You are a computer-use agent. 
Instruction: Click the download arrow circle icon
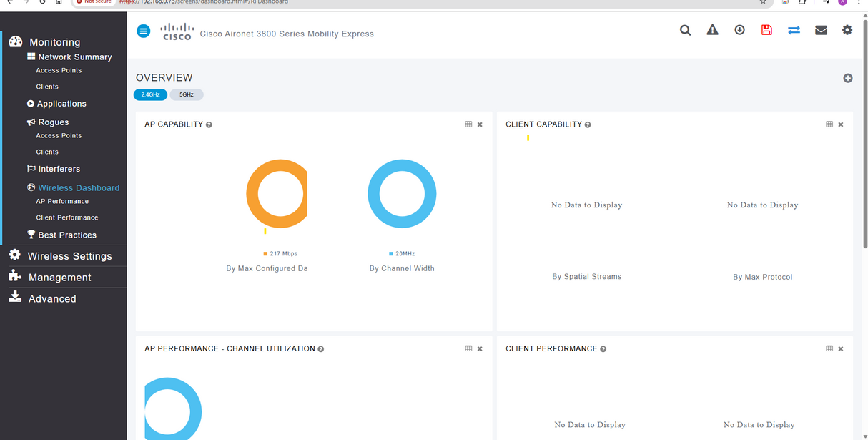pyautogui.click(x=739, y=30)
